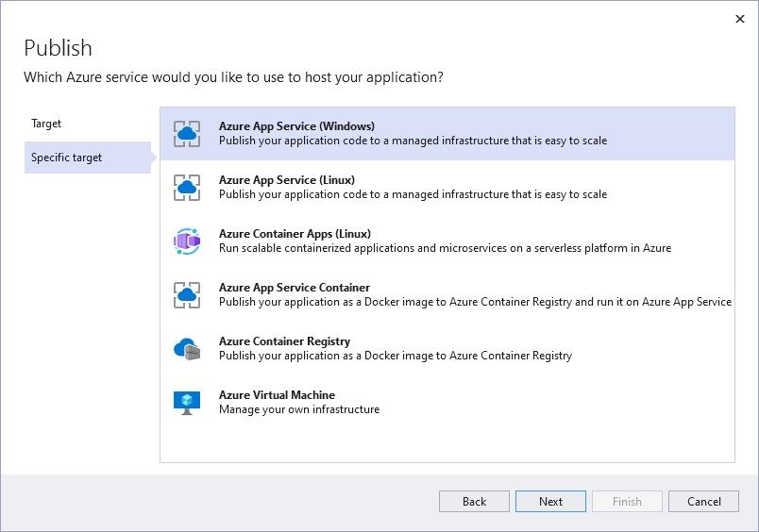Choose the Azure Container Registry option
Screen dimensions: 759x532
click(x=284, y=341)
